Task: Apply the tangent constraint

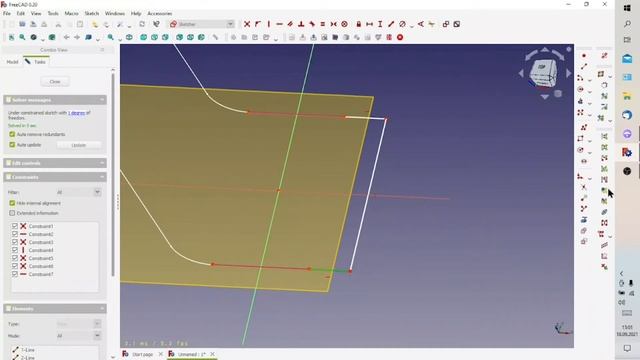Action: [x=312, y=24]
